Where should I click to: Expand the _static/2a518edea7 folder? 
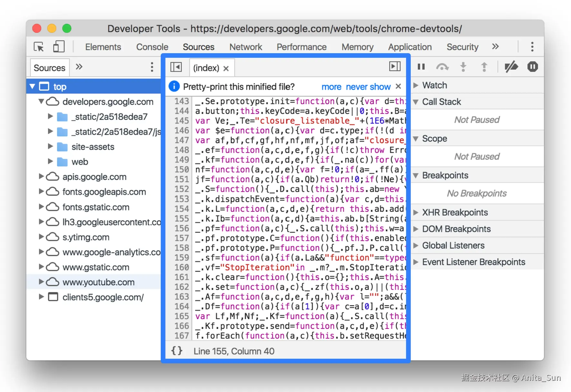click(50, 116)
